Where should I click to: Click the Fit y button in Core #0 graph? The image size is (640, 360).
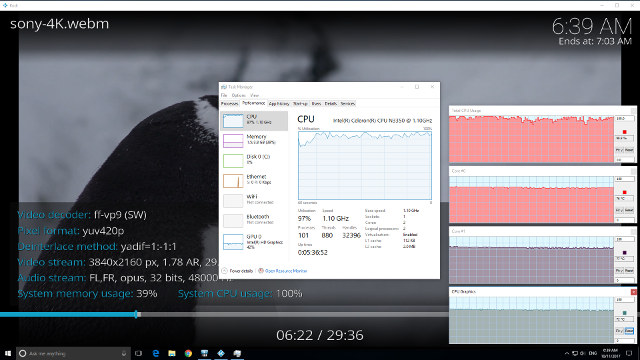click(x=619, y=210)
